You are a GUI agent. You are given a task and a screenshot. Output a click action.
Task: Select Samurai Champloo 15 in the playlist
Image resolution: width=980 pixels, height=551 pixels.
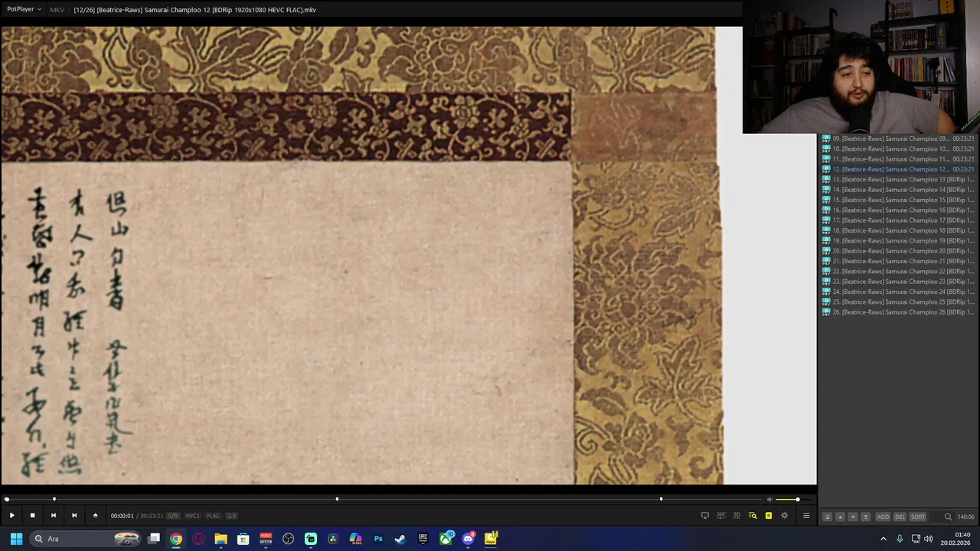(898, 200)
